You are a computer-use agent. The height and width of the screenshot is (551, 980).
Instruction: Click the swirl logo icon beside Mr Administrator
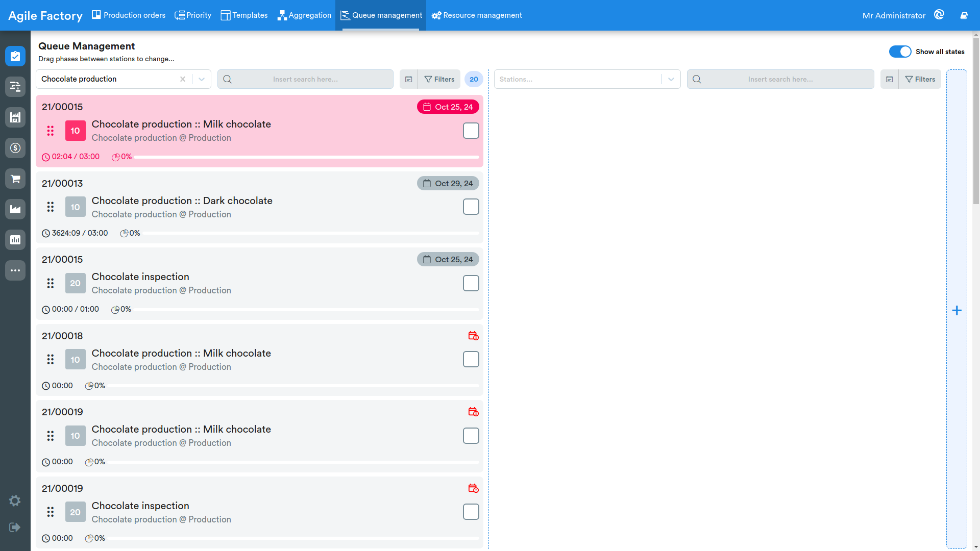[939, 15]
